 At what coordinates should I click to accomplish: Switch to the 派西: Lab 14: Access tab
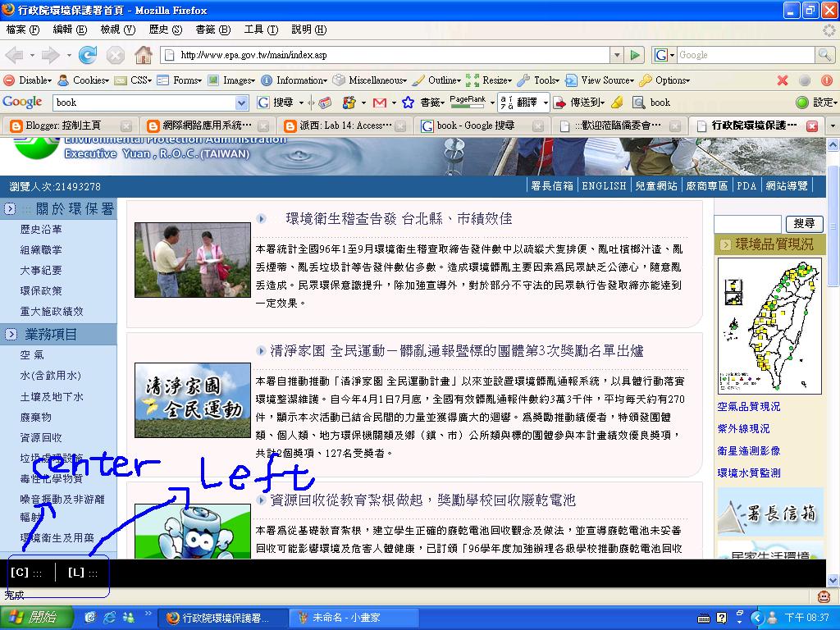(345, 126)
